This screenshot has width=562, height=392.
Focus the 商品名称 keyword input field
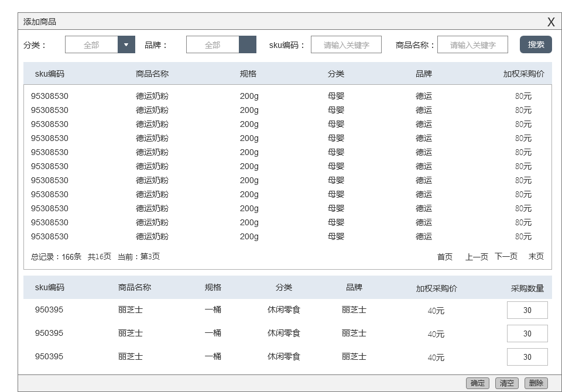pyautogui.click(x=472, y=45)
